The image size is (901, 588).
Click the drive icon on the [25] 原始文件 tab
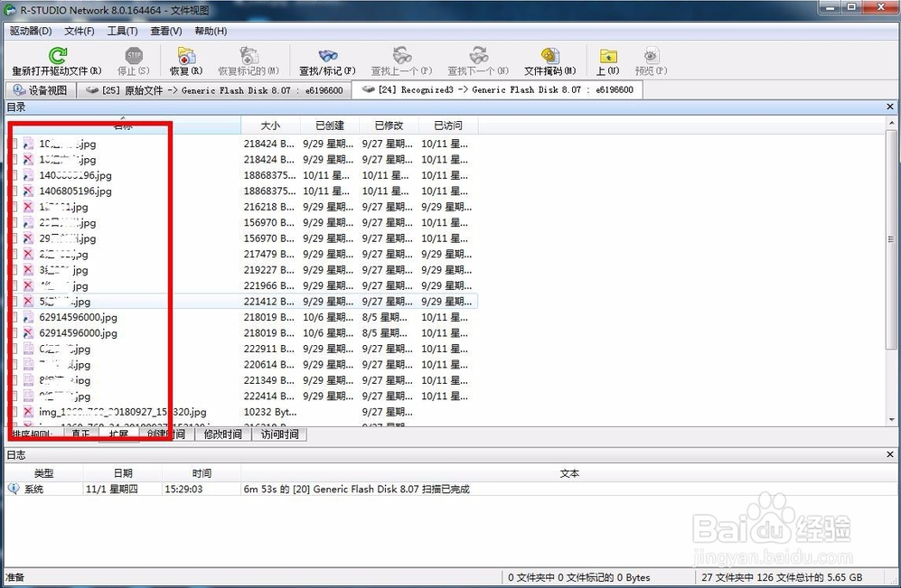[x=92, y=90]
